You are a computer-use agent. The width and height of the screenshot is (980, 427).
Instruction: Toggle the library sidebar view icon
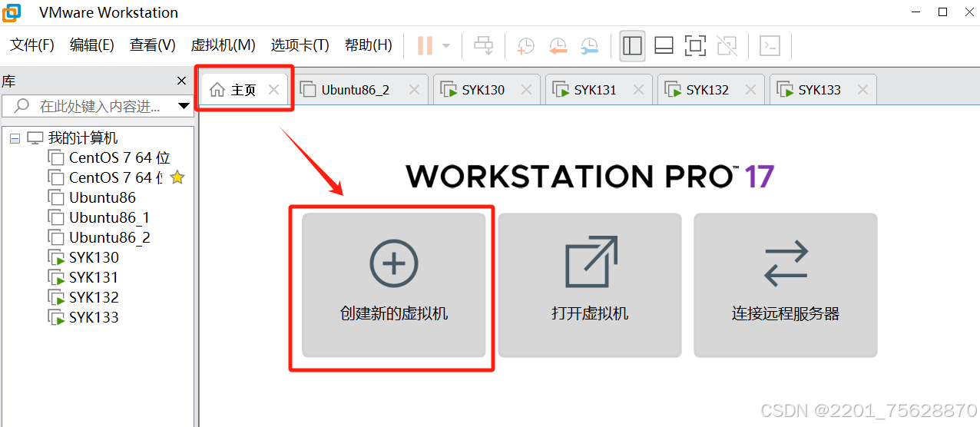[x=633, y=46]
